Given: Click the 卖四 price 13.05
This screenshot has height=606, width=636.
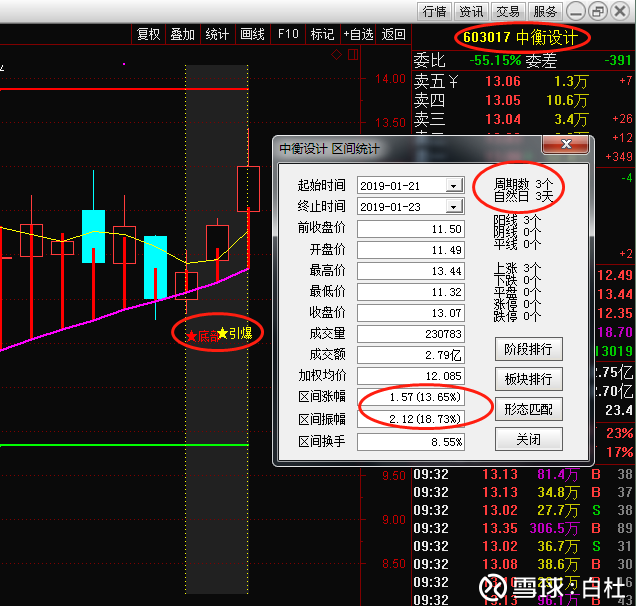Looking at the screenshot, I should [503, 100].
